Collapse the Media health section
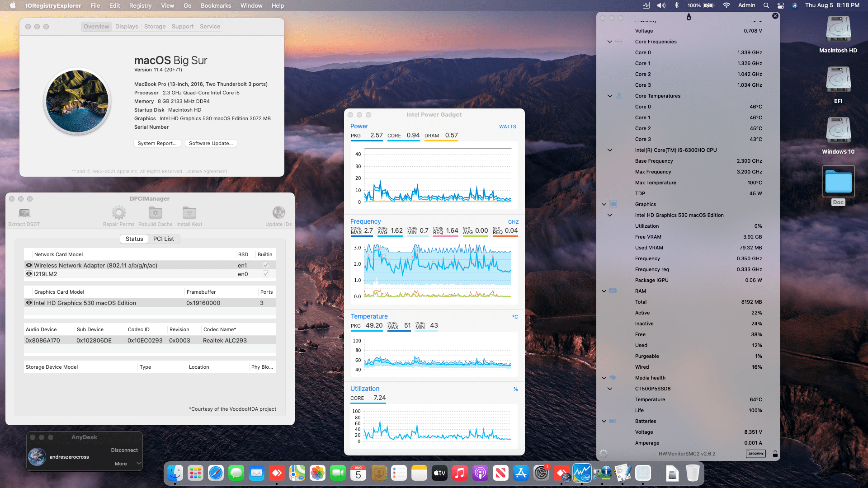868x488 pixels. pyautogui.click(x=604, y=378)
